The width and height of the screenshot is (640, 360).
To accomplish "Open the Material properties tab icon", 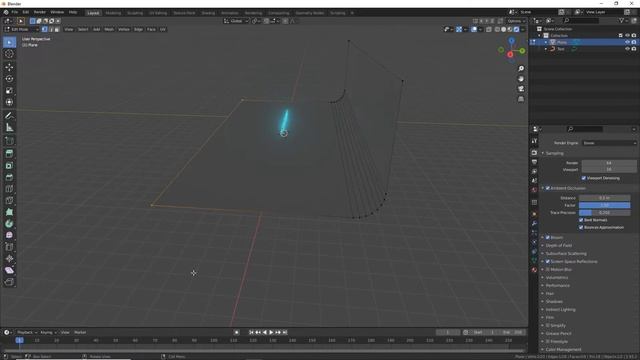I will point(534,270).
